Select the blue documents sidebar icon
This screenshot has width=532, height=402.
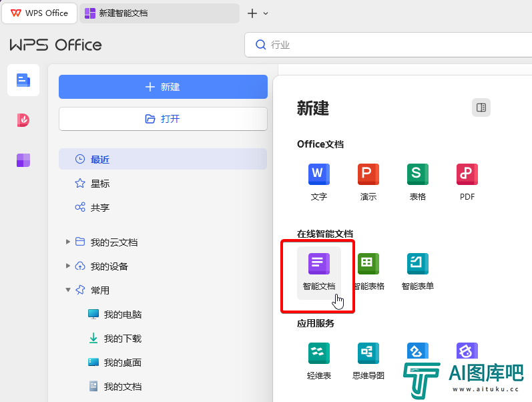pyautogui.click(x=23, y=80)
